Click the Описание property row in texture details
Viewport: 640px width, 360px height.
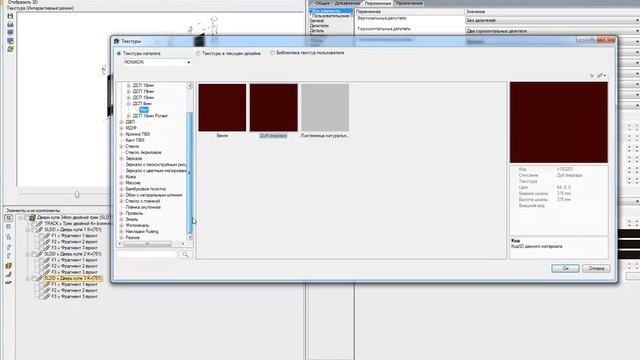pos(559,175)
